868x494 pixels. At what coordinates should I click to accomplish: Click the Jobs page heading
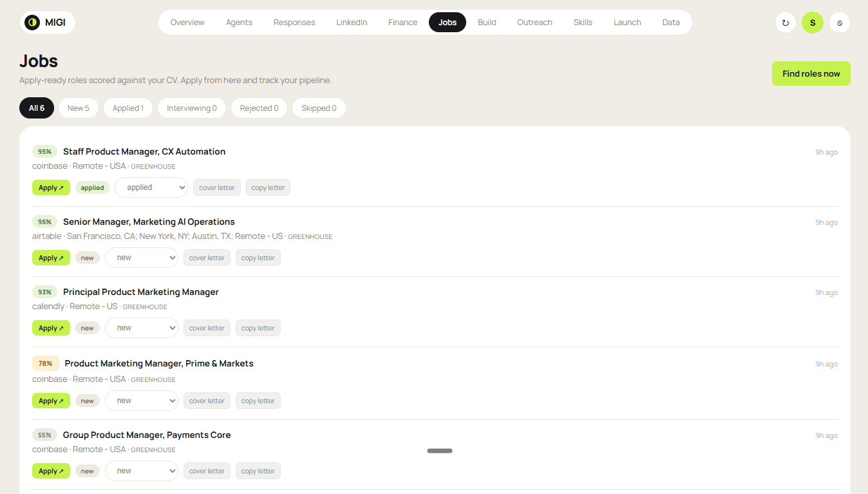point(39,61)
